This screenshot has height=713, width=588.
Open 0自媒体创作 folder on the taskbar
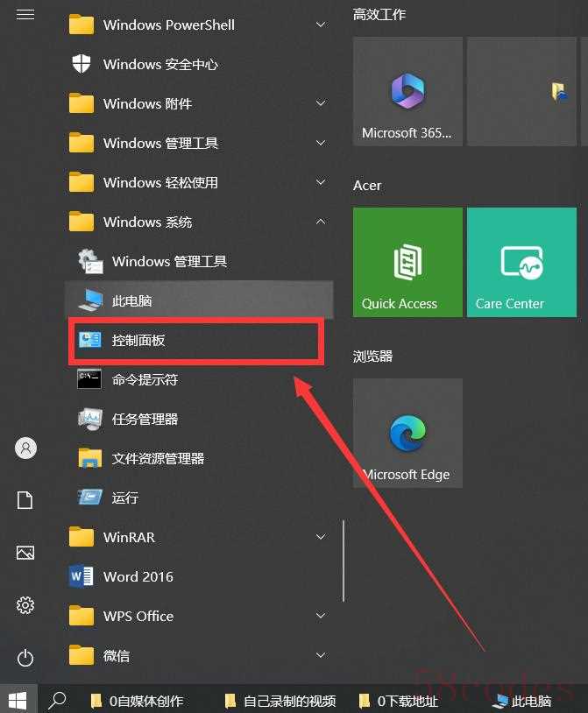(137, 701)
